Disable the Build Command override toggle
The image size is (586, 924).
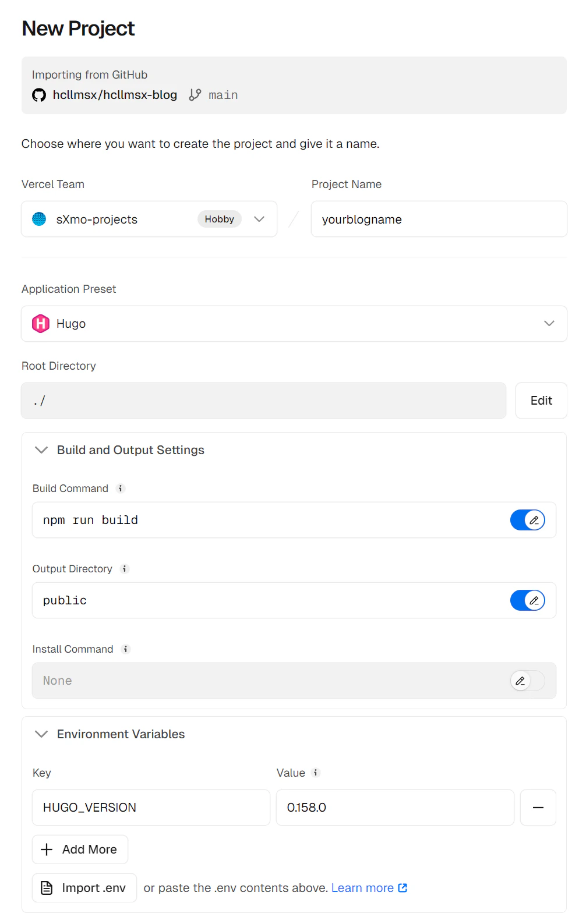click(527, 520)
